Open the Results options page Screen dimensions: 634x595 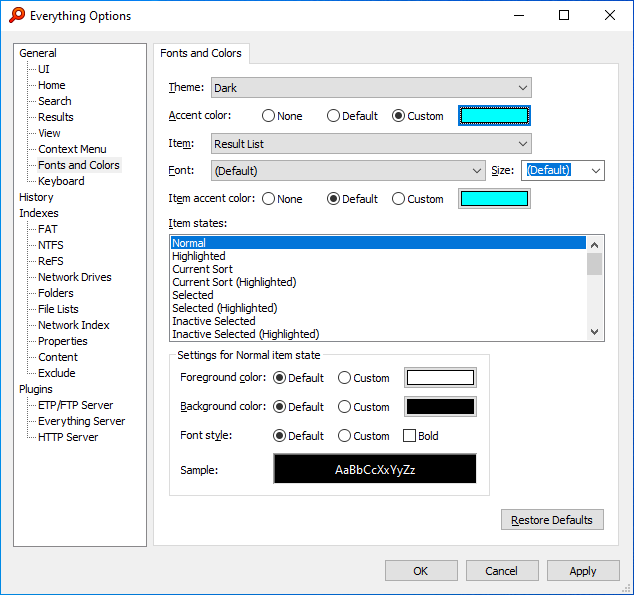pos(56,117)
